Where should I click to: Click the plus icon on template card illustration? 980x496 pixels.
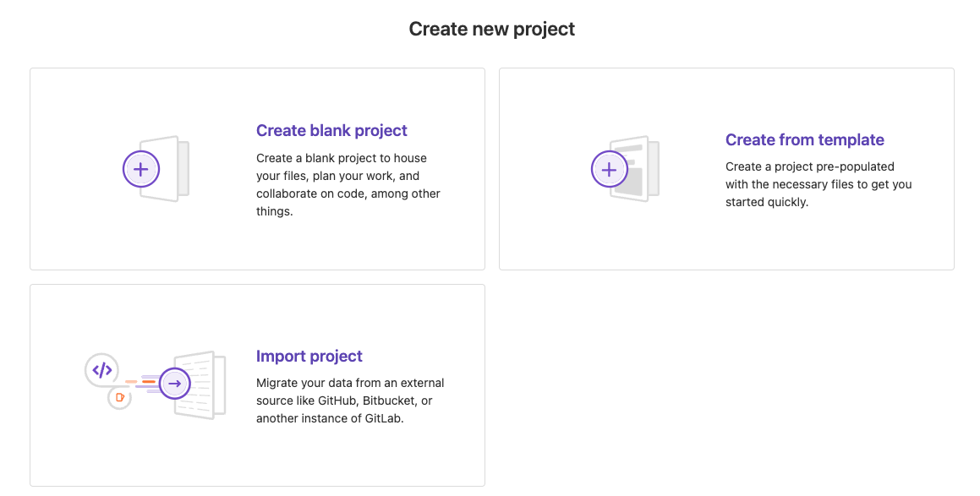pyautogui.click(x=610, y=169)
